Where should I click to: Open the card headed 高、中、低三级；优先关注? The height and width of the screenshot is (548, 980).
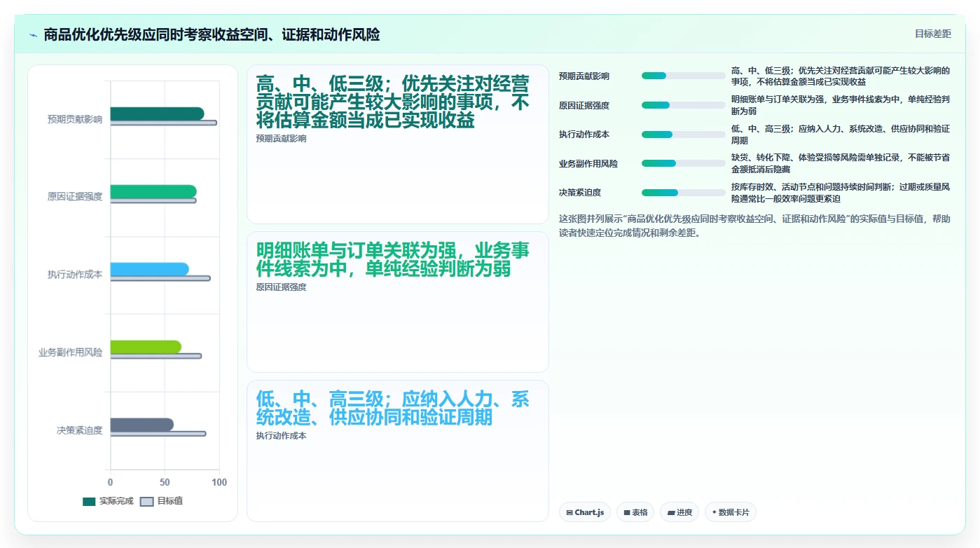398,144
